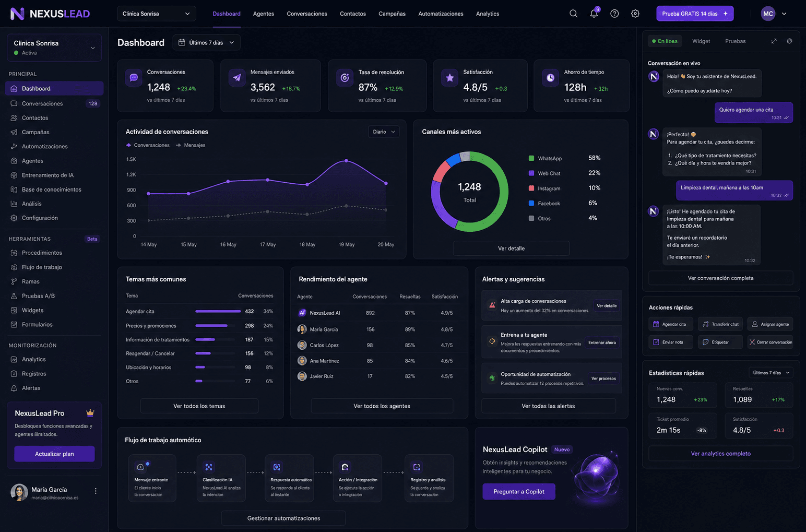Go to Agentes in the top navigation

tap(263, 14)
